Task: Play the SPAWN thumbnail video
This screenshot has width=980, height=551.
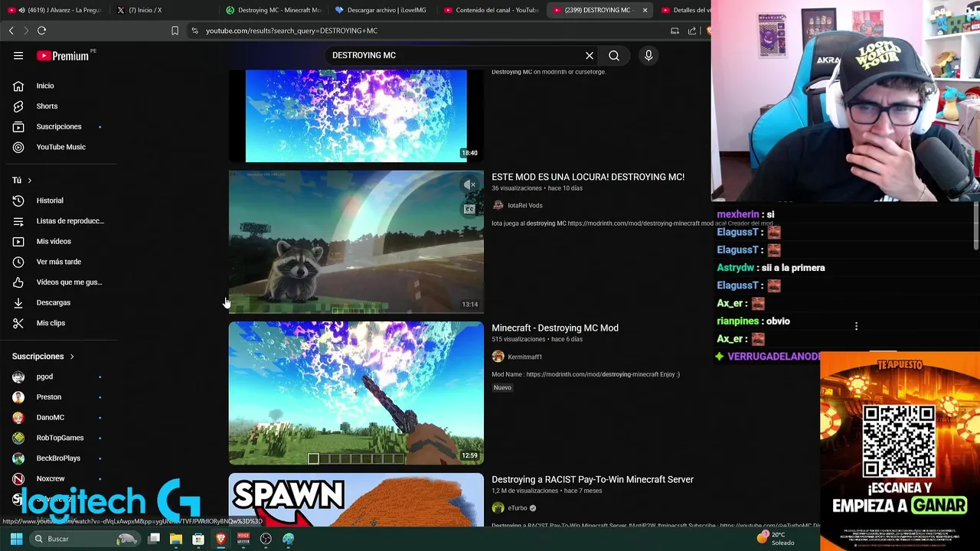Action: 356,500
